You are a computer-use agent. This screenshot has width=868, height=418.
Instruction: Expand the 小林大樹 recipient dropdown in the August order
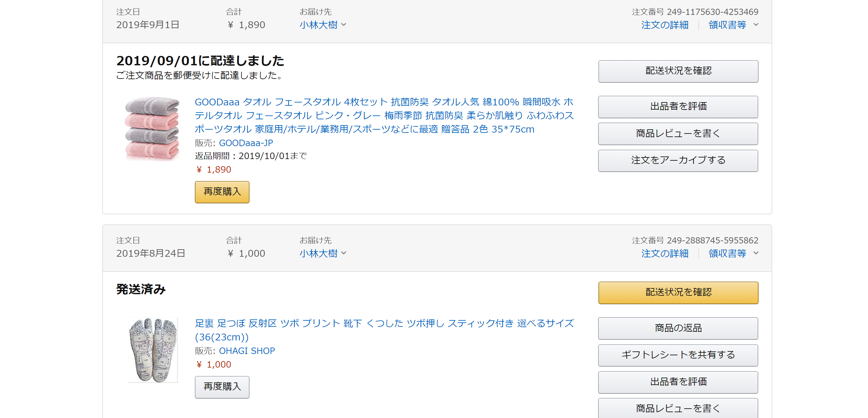pyautogui.click(x=322, y=253)
